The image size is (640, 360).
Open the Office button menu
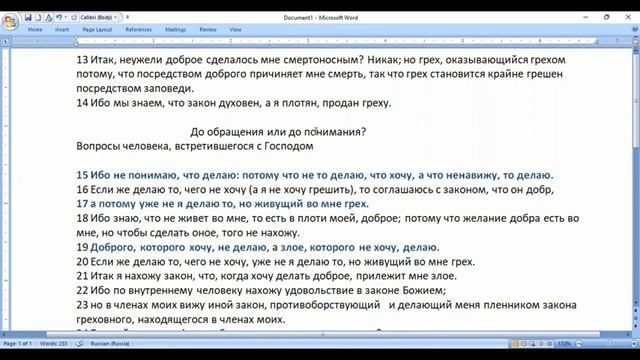pos(10,21)
